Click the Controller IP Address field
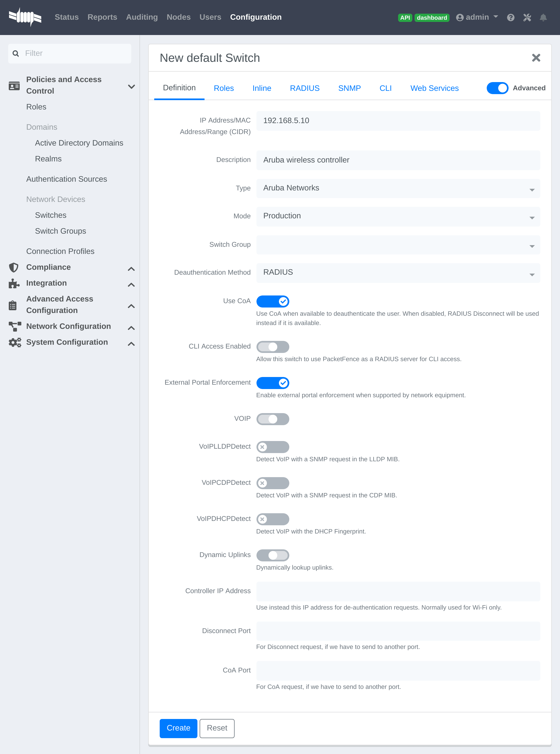 coord(398,591)
